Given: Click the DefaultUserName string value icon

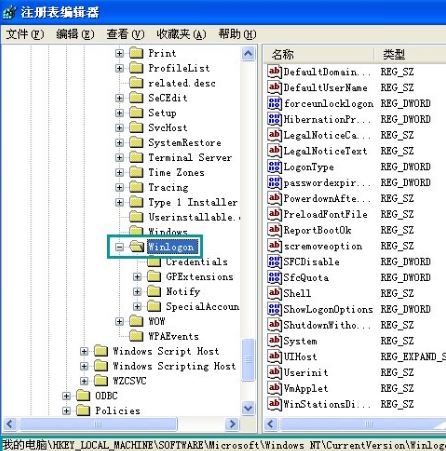Looking at the screenshot, I should [x=274, y=88].
